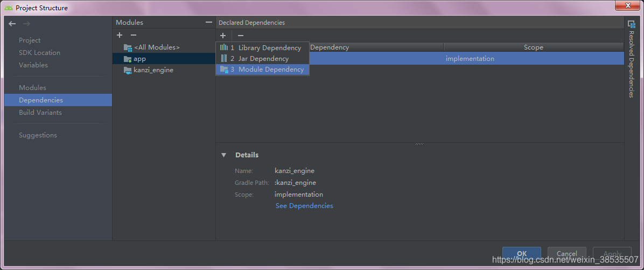Click the See Dependencies link
Image resolution: width=644 pixels, height=270 pixels.
[x=304, y=205]
